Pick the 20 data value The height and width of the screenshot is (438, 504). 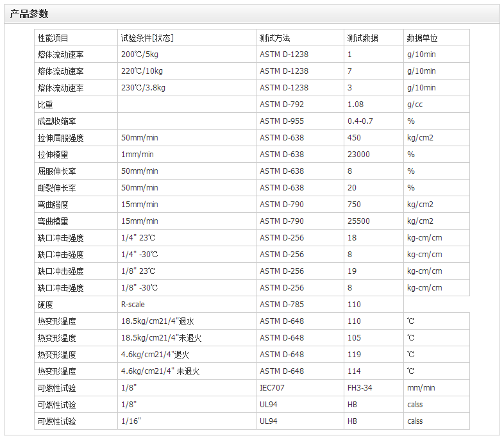tap(373, 188)
